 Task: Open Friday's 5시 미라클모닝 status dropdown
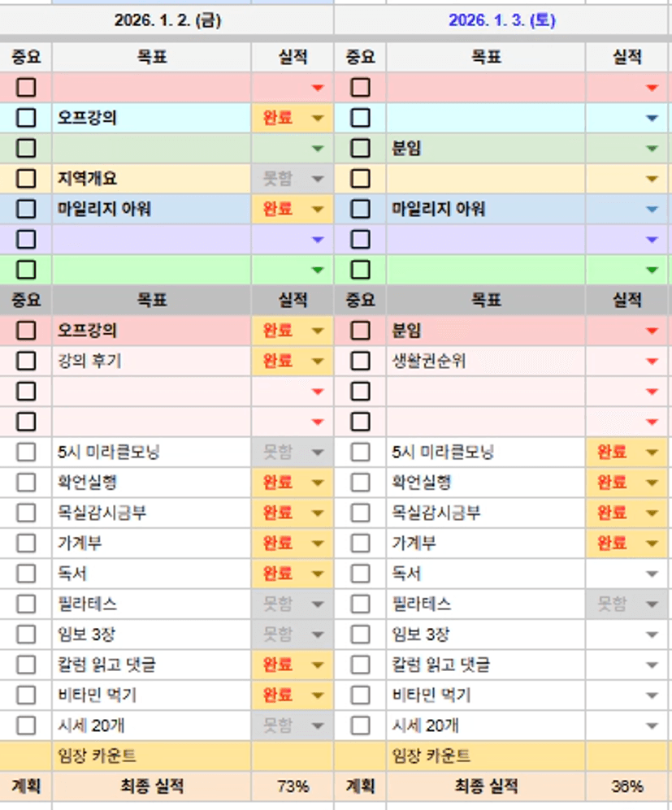pos(317,453)
